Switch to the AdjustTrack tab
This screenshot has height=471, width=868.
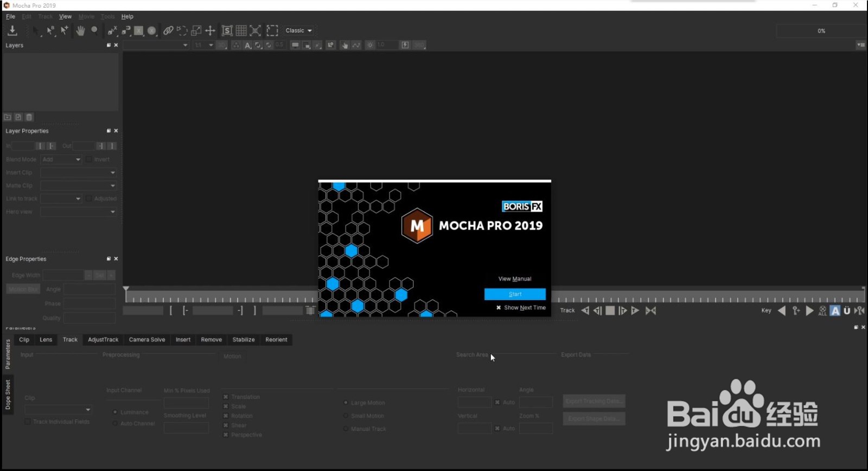point(103,340)
